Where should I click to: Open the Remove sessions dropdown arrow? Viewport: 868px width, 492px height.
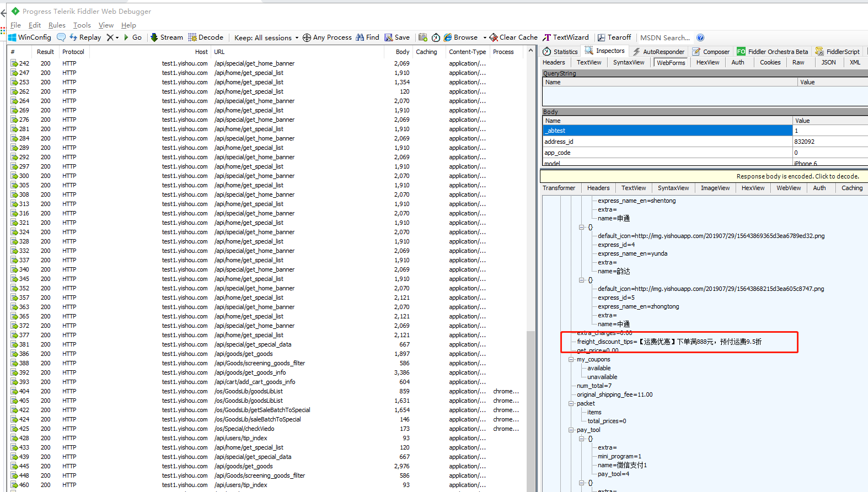pos(117,38)
